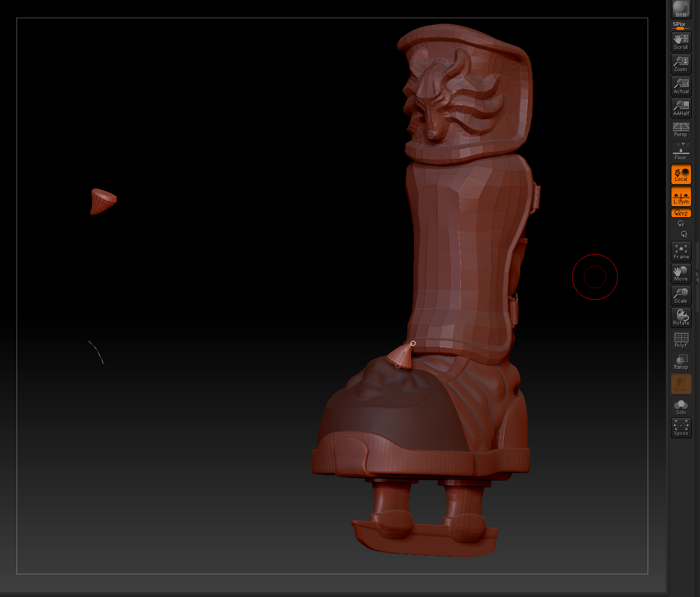The image size is (700, 597).
Task: Toggle the Floor grid
Action: point(681,152)
